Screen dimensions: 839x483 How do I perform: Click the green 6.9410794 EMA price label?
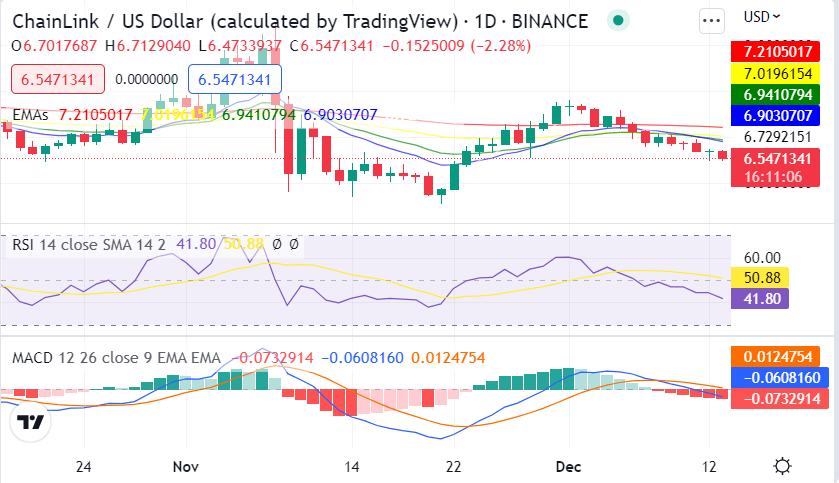coord(775,95)
